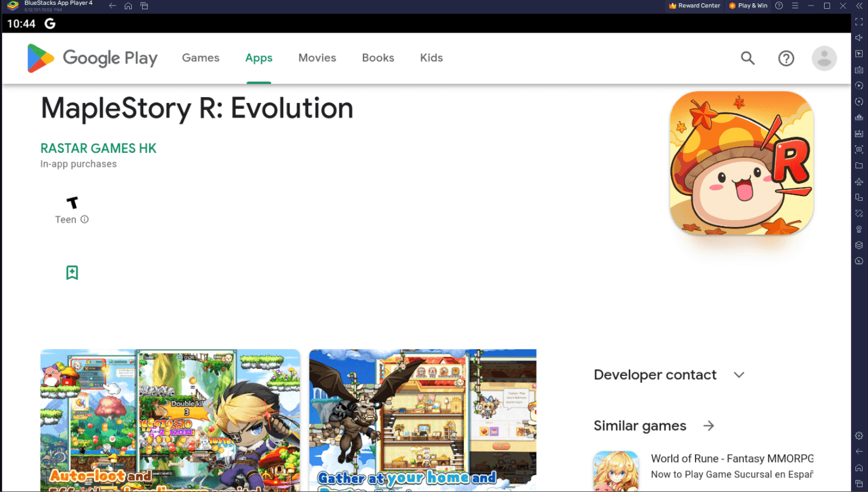Image resolution: width=868 pixels, height=492 pixels.
Task: Set location using pin icon
Action: pos(859,229)
